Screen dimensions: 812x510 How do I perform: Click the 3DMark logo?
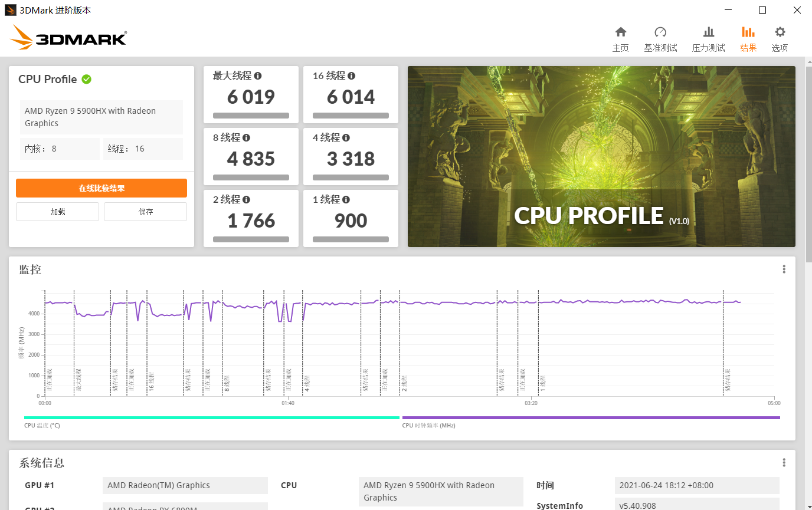click(x=67, y=37)
